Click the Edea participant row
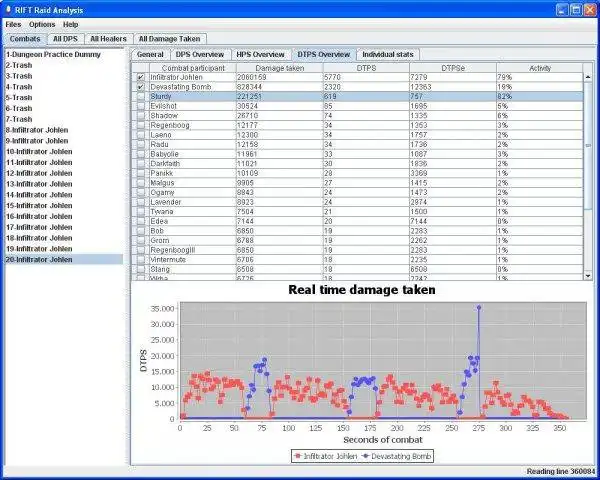This screenshot has width=600, height=480. [x=357, y=221]
